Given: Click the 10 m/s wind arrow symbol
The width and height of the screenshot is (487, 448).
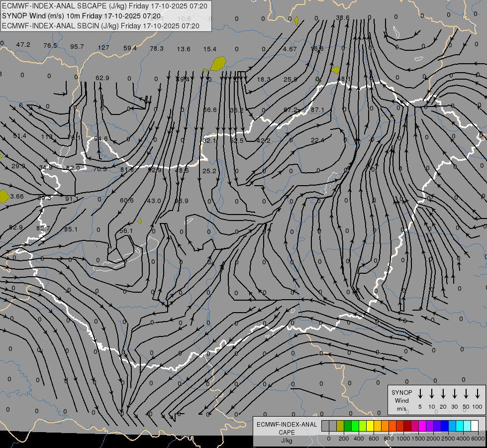Looking at the screenshot, I should click(432, 394).
